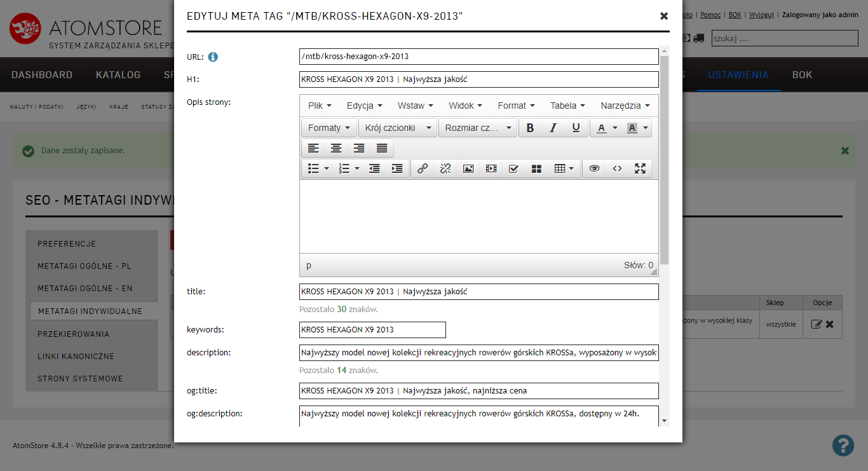Increase indent in the editor toolbar
Screen dimensions: 868x471
397,168
